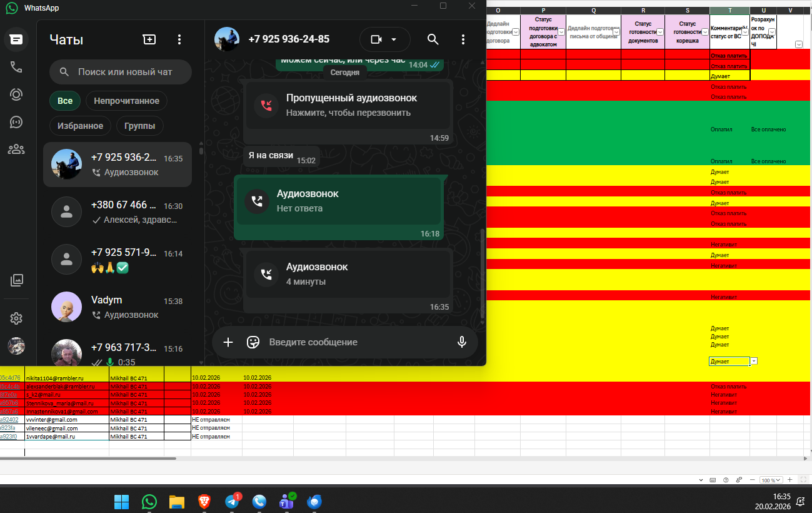This screenshot has height=513, width=812.
Task: Start a video call with the camera button
Action: point(376,39)
